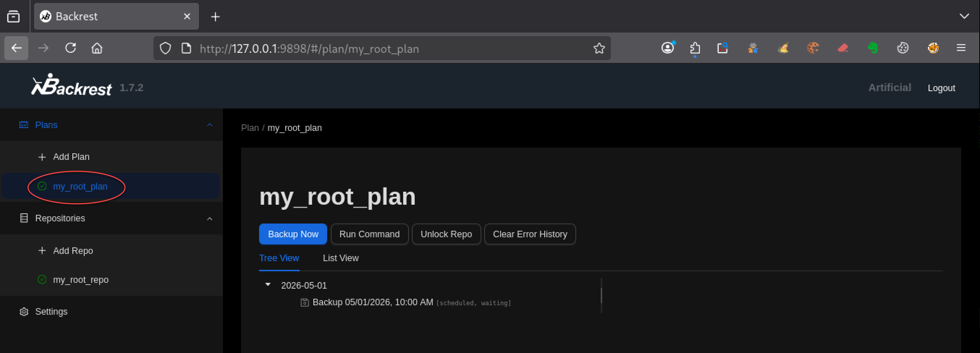Select the 2026-05-01 date tree row

(304, 285)
